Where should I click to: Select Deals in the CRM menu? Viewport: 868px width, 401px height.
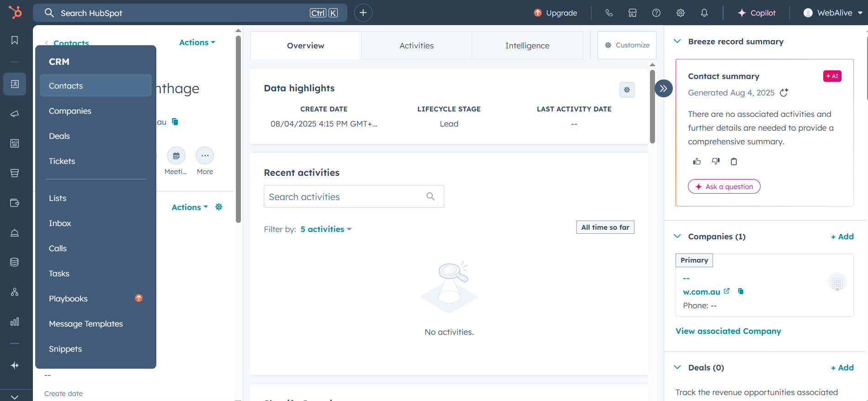[x=96, y=136]
